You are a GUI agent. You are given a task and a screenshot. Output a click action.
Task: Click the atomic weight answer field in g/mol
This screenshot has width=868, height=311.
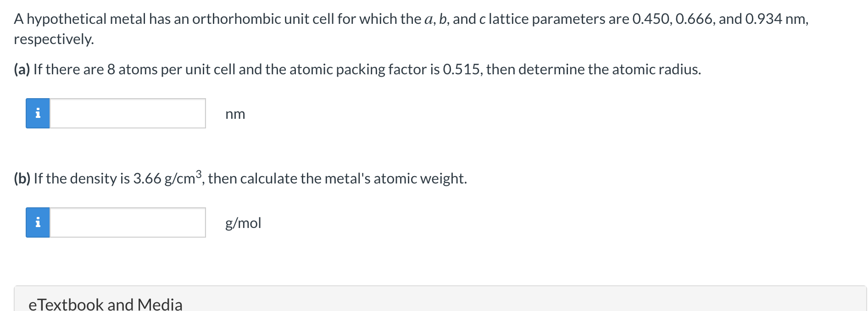pos(128,222)
